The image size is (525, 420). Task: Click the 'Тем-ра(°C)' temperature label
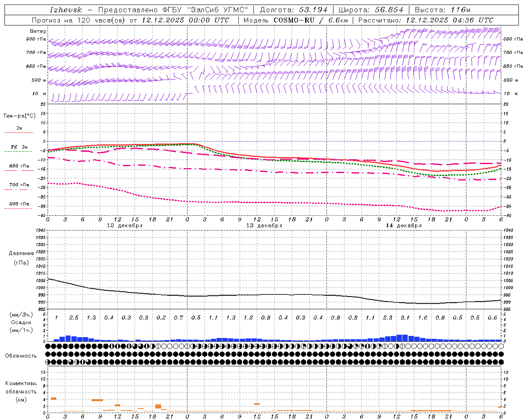point(19,116)
